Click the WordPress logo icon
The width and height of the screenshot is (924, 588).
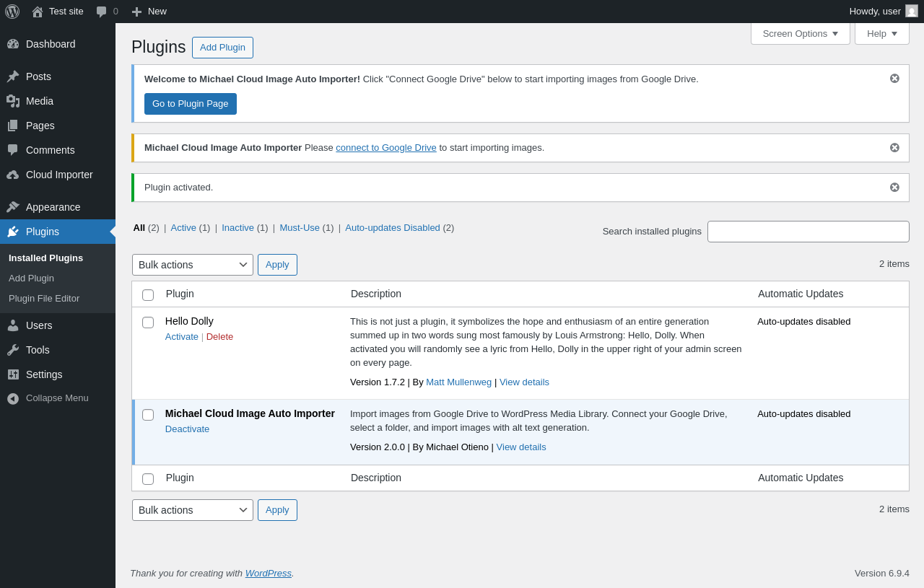[x=12, y=12]
